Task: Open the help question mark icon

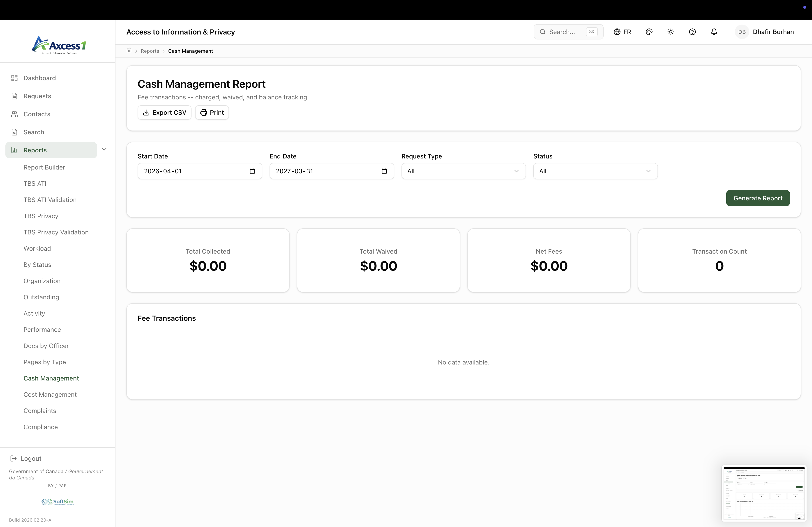Action: pyautogui.click(x=692, y=32)
